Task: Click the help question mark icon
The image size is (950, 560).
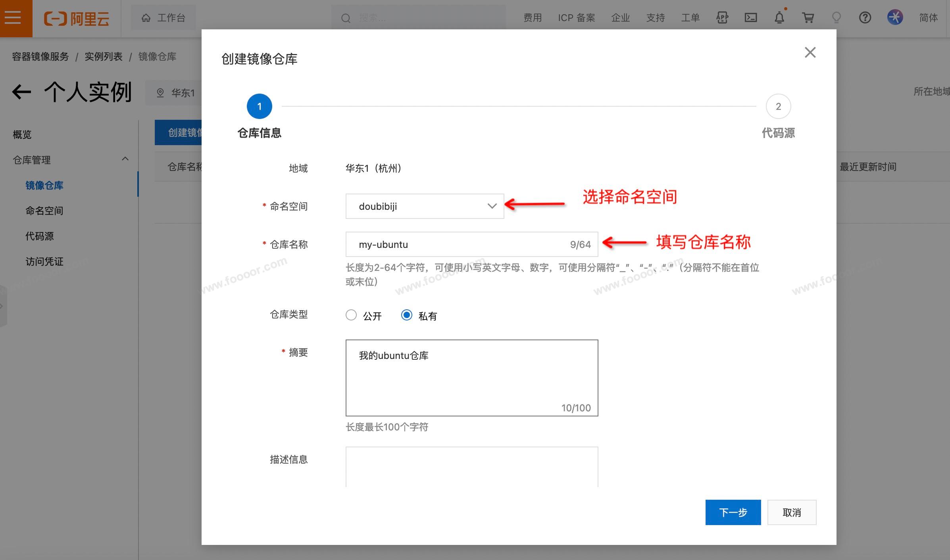Action: coord(865,18)
